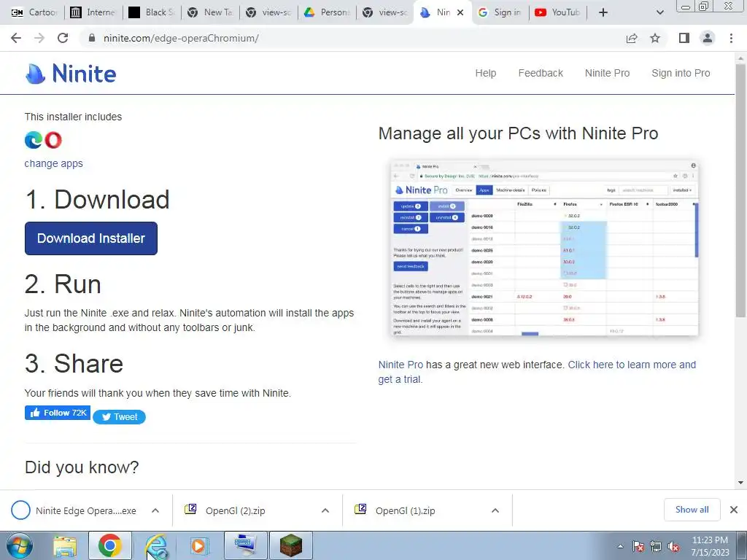Switch to the Internet Archive tab
The image size is (747, 560).
pyautogui.click(x=93, y=12)
